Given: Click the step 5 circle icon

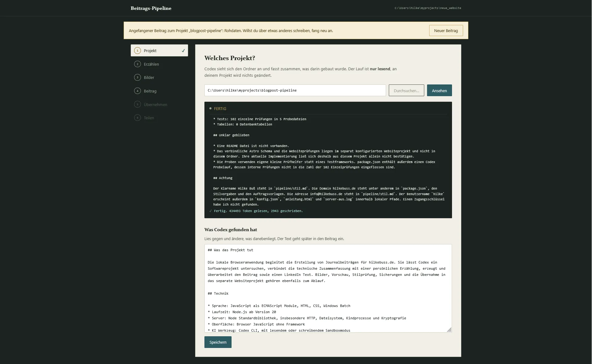Looking at the screenshot, I should 138,104.
